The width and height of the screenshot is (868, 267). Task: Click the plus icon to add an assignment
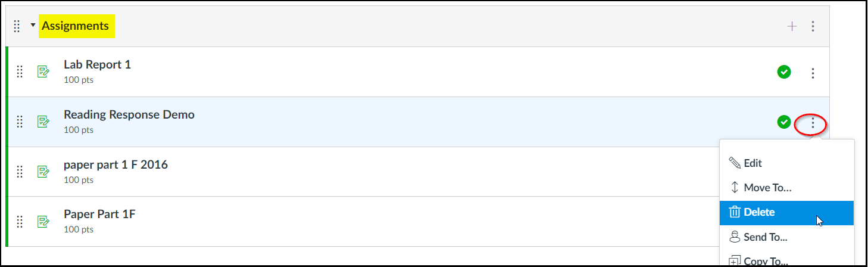pos(792,26)
